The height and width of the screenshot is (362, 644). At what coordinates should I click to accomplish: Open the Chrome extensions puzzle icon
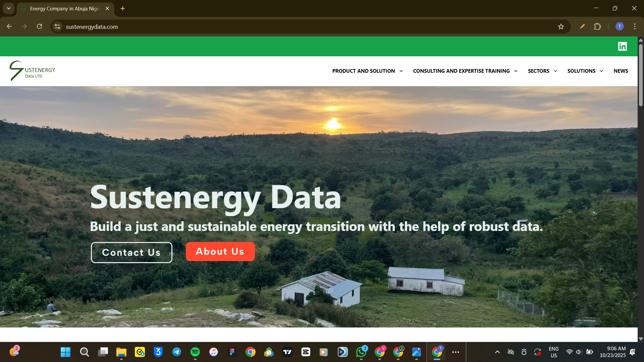[x=597, y=26]
